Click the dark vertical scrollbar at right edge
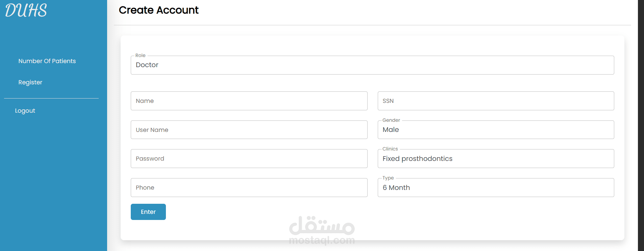 click(x=641, y=125)
